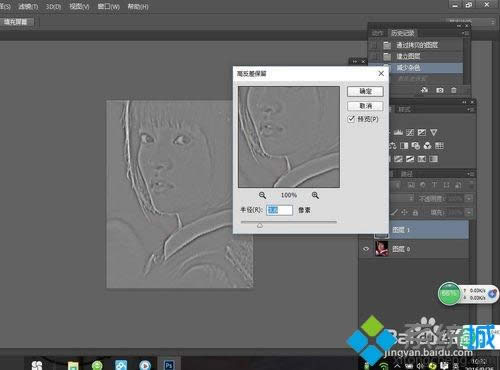The image size is (500, 370).
Task: Open the history panel flyout menu
Action: (466, 33)
